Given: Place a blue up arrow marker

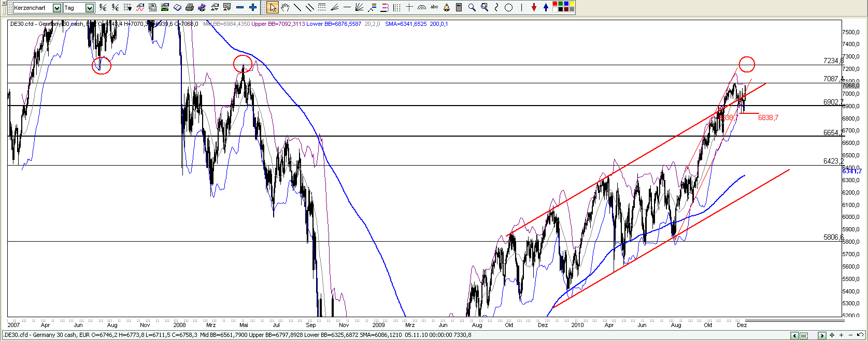Looking at the screenshot, I should pos(546,7).
